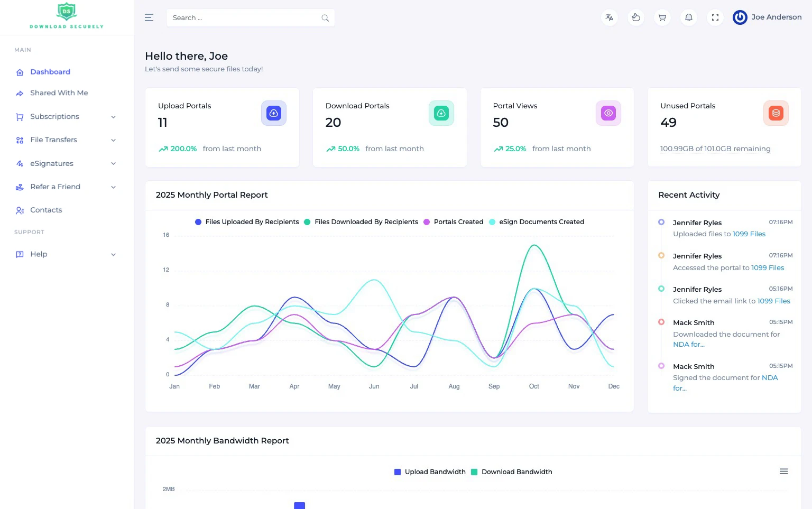Open Shared With Me in the sidebar

pyautogui.click(x=59, y=92)
